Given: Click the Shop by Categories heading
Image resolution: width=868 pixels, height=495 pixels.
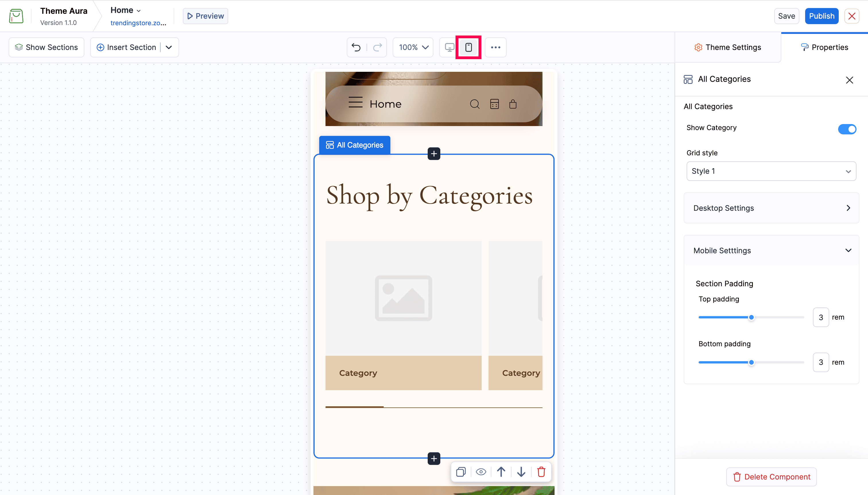Looking at the screenshot, I should 429,196.
